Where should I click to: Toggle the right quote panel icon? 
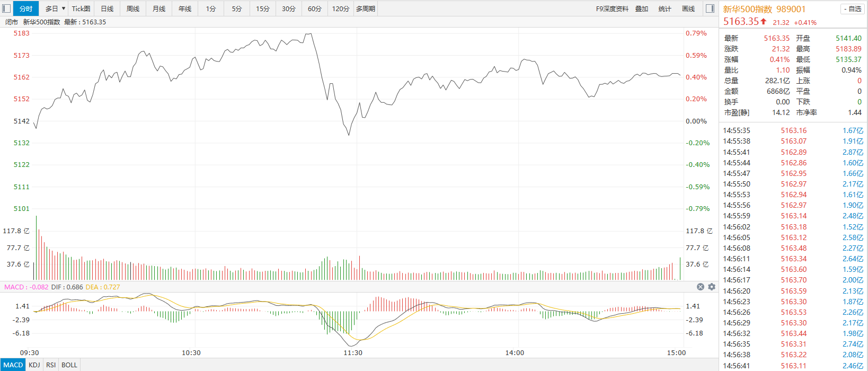coord(710,8)
